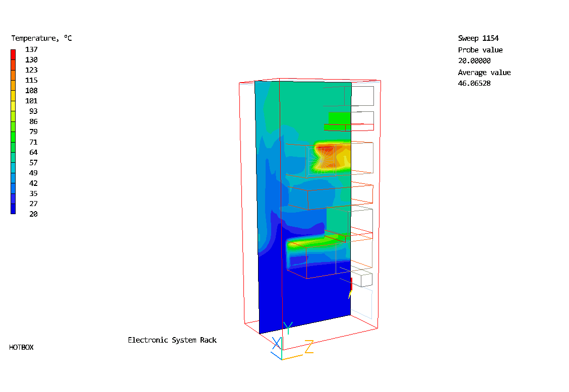Click the HOTBOX label
The image size is (569, 392).
click(x=21, y=347)
